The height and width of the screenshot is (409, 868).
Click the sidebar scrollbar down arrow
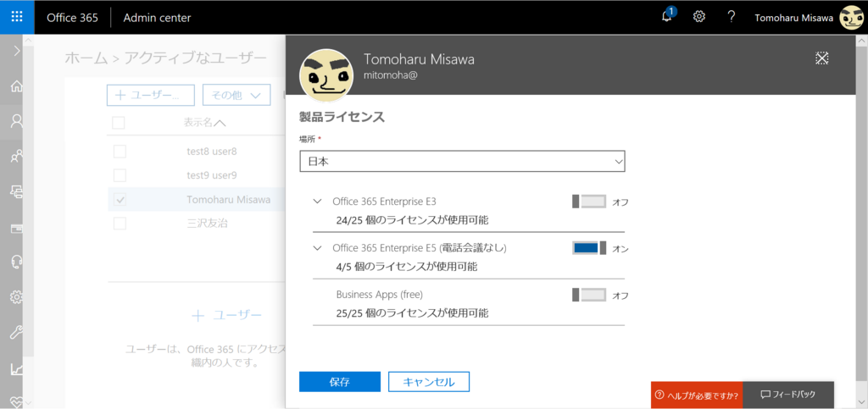pyautogui.click(x=30, y=403)
